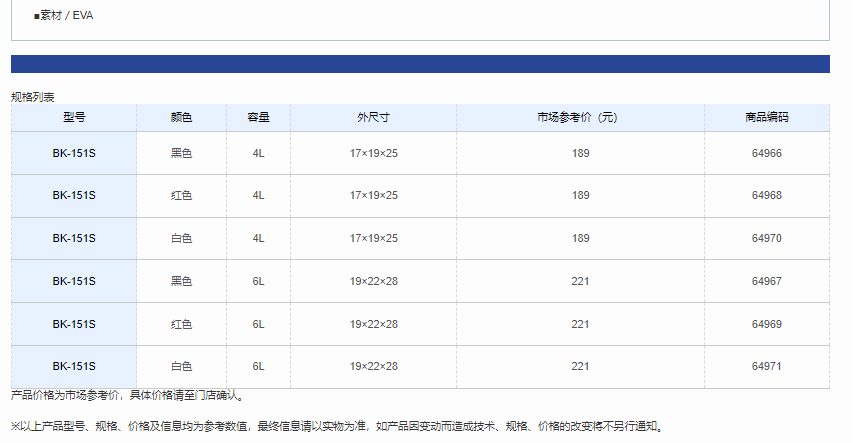
Task: Click the ※以上产品型号 disclaimer line
Action: click(338, 426)
